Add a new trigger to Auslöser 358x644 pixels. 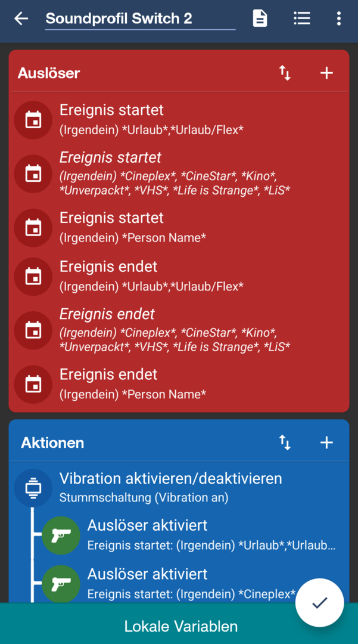(x=326, y=73)
